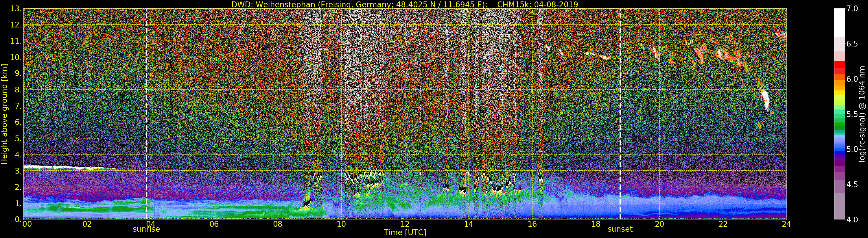Viewport: 868px width, 238px height.
Task: Select the "1." height axis tick label
Action: (x=18, y=203)
